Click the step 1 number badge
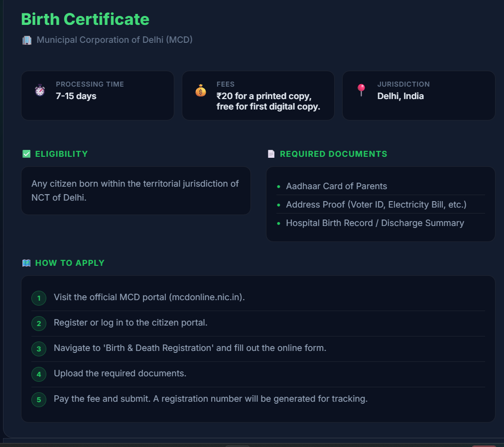The image size is (504, 447). [39, 298]
